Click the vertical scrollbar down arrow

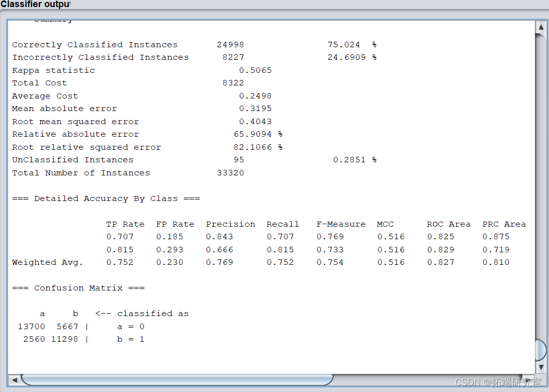click(x=540, y=367)
